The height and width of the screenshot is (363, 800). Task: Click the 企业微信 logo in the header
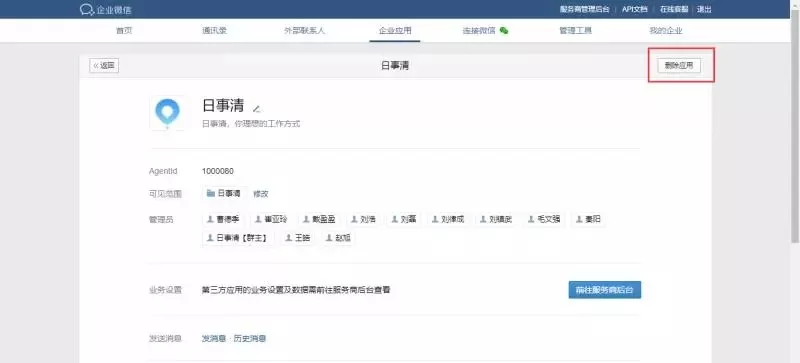(x=106, y=9)
